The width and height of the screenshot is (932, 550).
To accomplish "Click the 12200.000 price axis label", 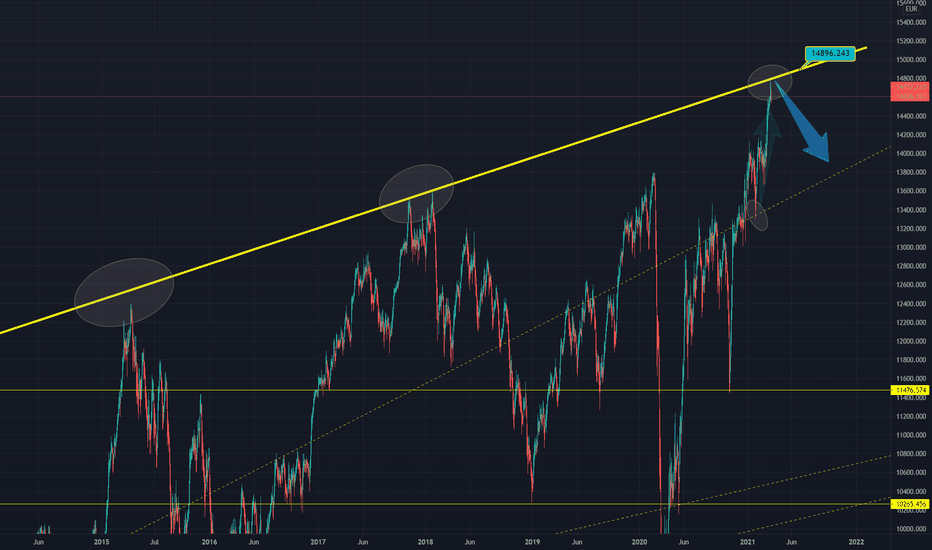I will pos(911,322).
